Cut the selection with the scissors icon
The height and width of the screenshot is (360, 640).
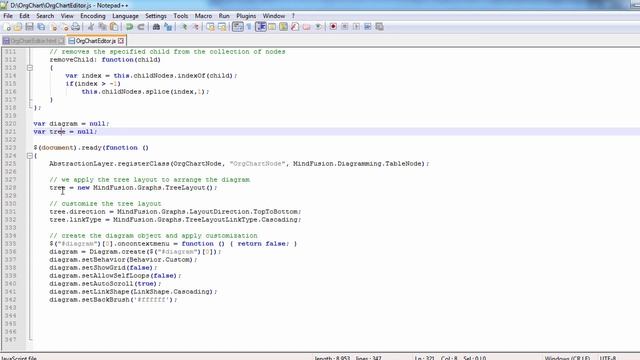(91, 27)
